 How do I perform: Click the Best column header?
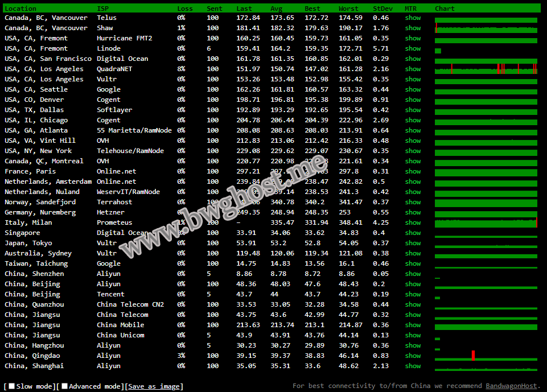(312, 9)
